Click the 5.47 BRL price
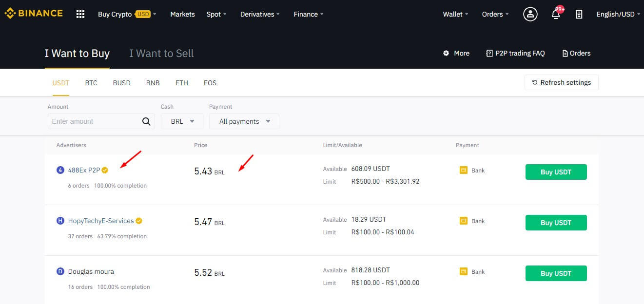The image size is (644, 304). pos(210,222)
